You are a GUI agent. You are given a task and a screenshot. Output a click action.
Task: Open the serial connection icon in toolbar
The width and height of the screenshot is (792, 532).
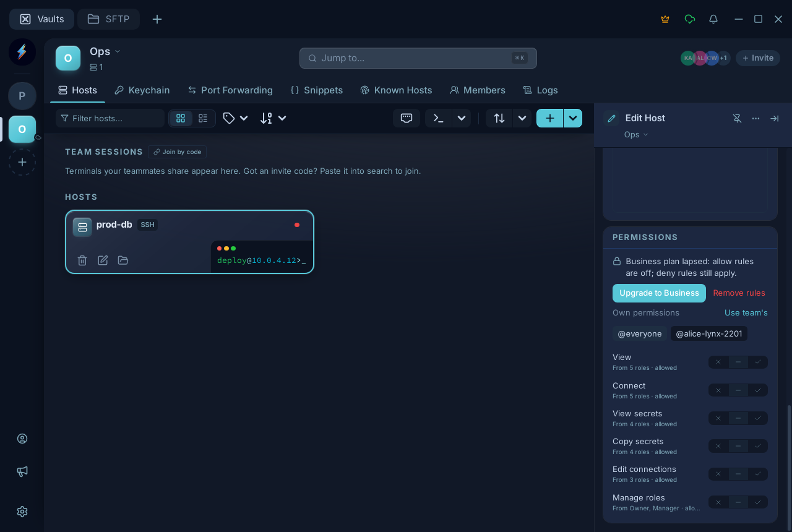point(407,118)
